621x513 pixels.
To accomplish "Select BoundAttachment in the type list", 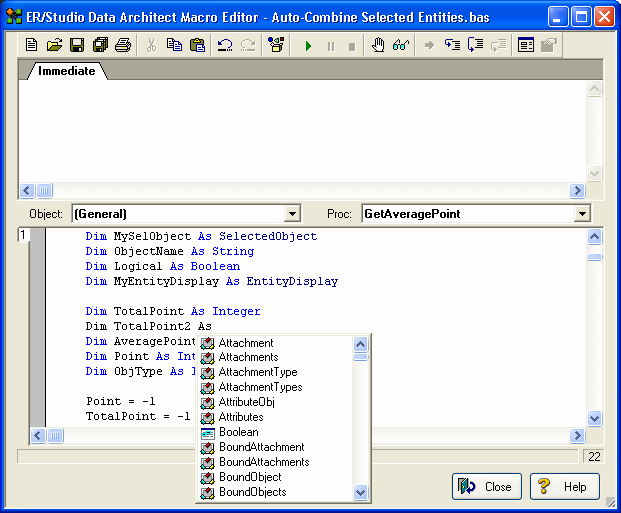I will click(276, 447).
